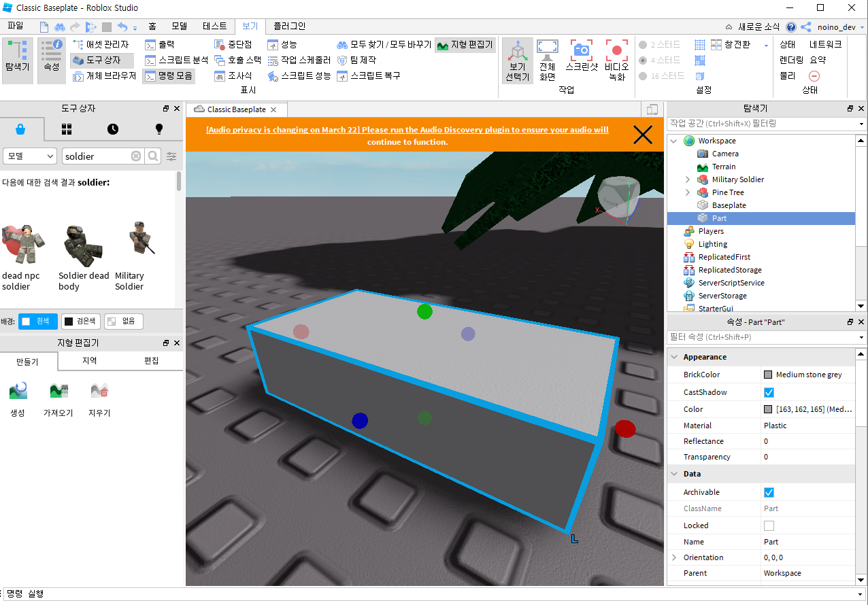Click 새로운 소식 what's new button

[753, 27]
